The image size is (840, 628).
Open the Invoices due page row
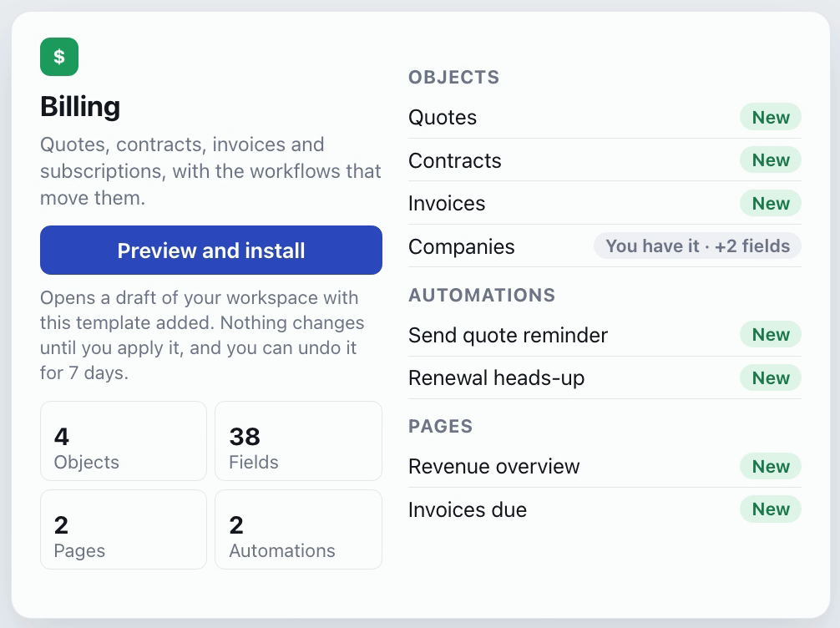605,509
